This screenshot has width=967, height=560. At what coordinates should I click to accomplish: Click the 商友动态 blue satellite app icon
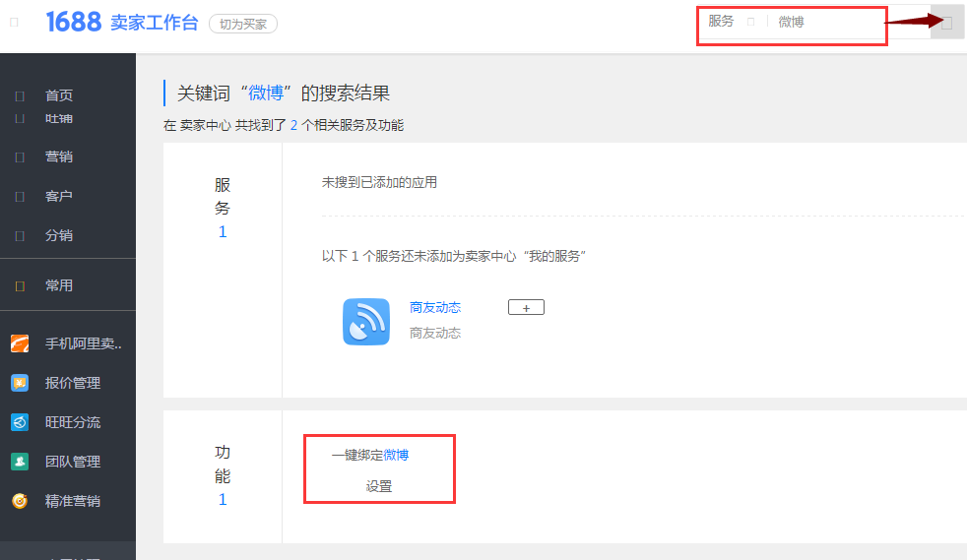pos(366,322)
